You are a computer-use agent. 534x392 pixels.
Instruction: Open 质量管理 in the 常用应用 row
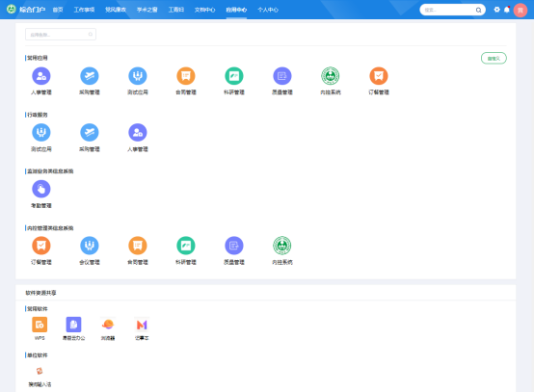[282, 76]
